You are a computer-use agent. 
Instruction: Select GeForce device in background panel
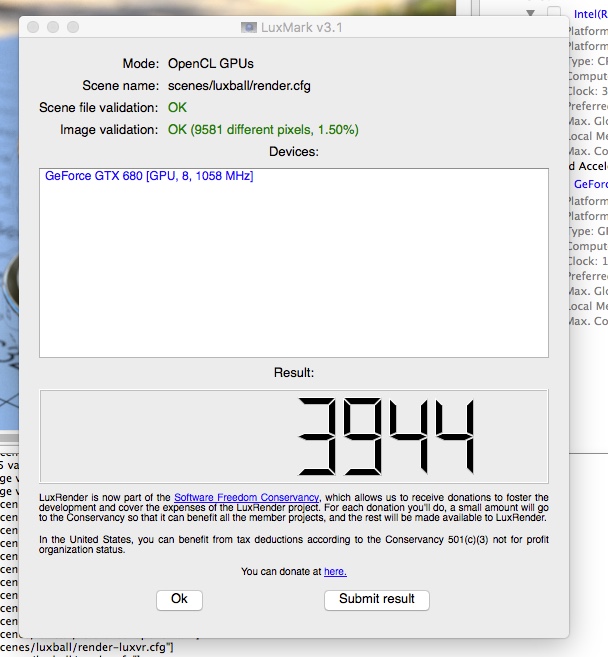(590, 184)
